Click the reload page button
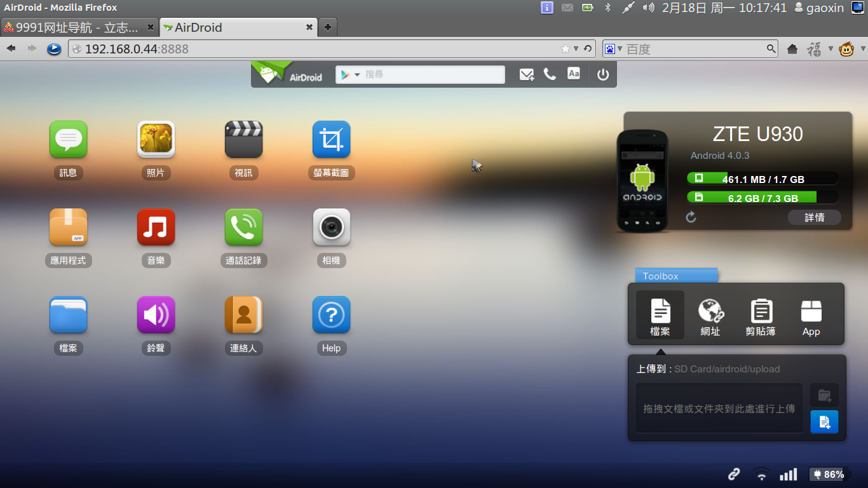This screenshot has width=868, height=488. click(588, 49)
